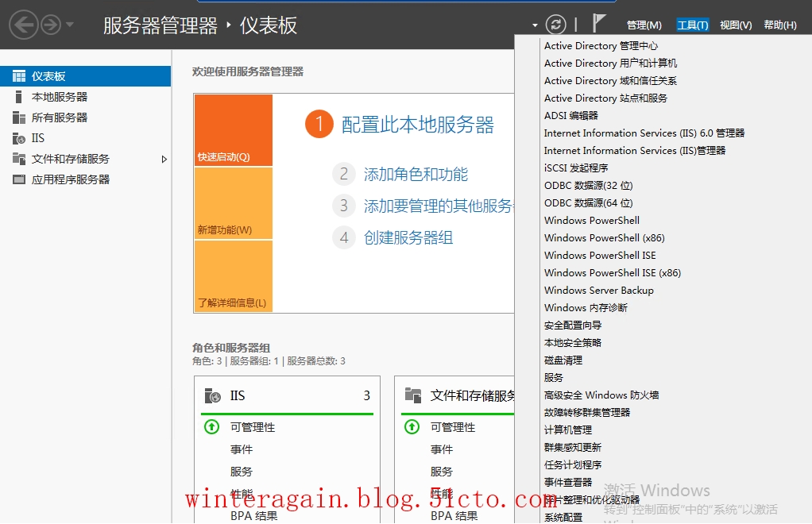Click the 仪表板 dashboard icon in sidebar

point(19,76)
